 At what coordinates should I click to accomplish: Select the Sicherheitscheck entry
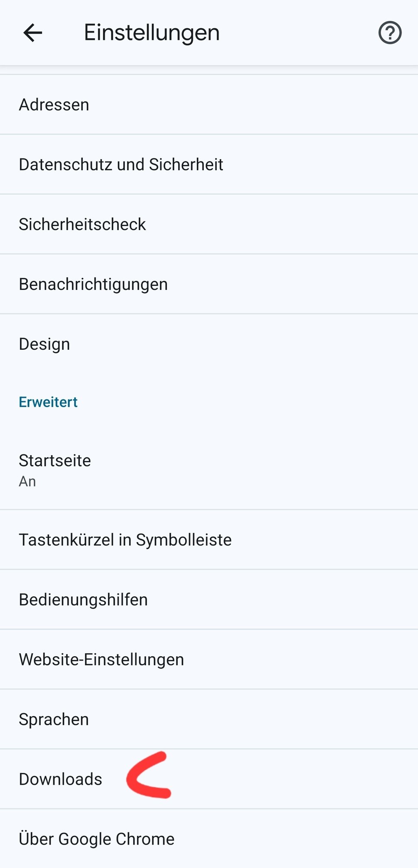coord(209,224)
